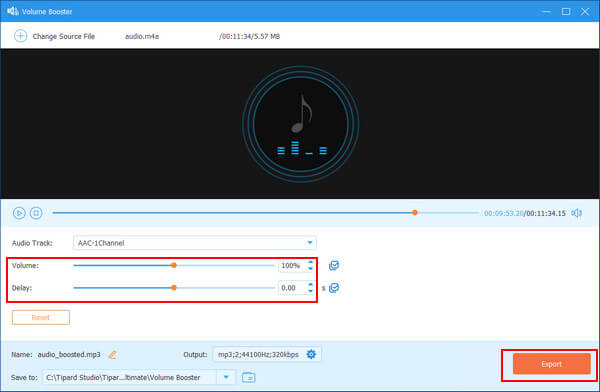600x392 pixels.
Task: Stop the audio playback
Action: (x=36, y=213)
